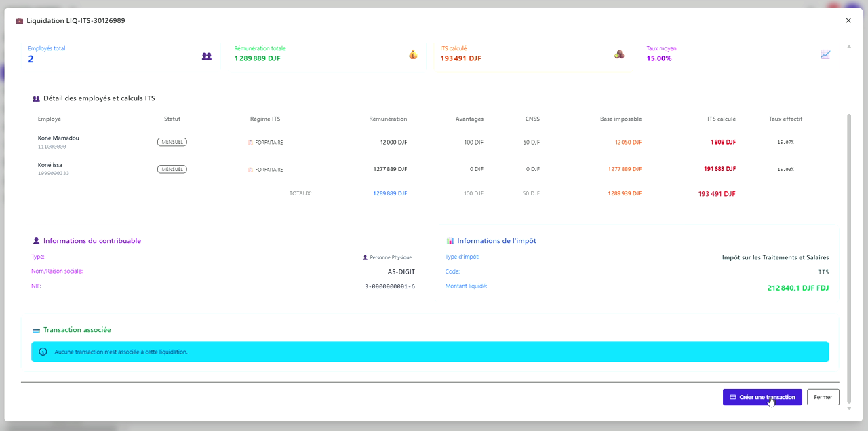Click Créer une transaction
The width and height of the screenshot is (868, 431).
pyautogui.click(x=762, y=397)
